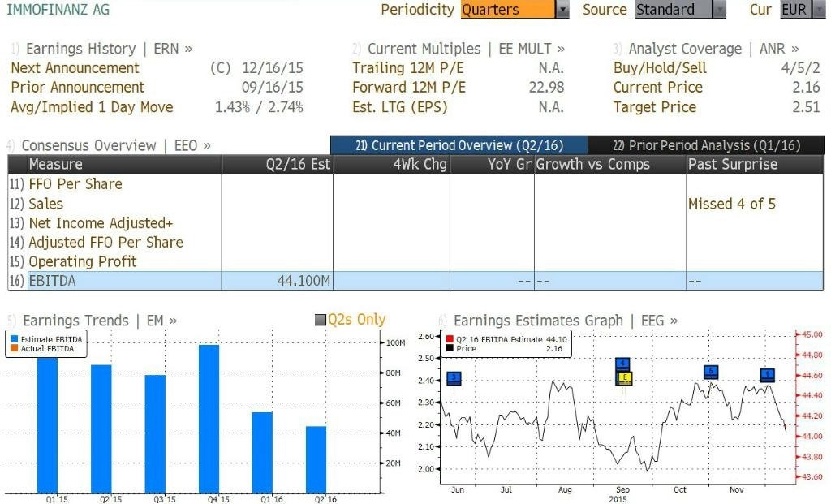Viewport: 831px width, 504px height.
Task: Click the blue marker numbered 5 in October
Action: [711, 372]
